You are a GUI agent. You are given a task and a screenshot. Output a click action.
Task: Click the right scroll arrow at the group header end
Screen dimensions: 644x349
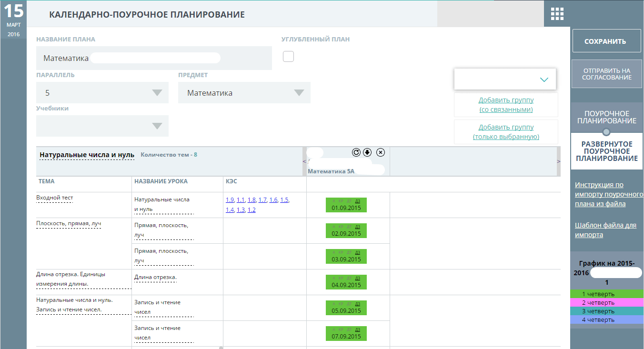tap(559, 162)
